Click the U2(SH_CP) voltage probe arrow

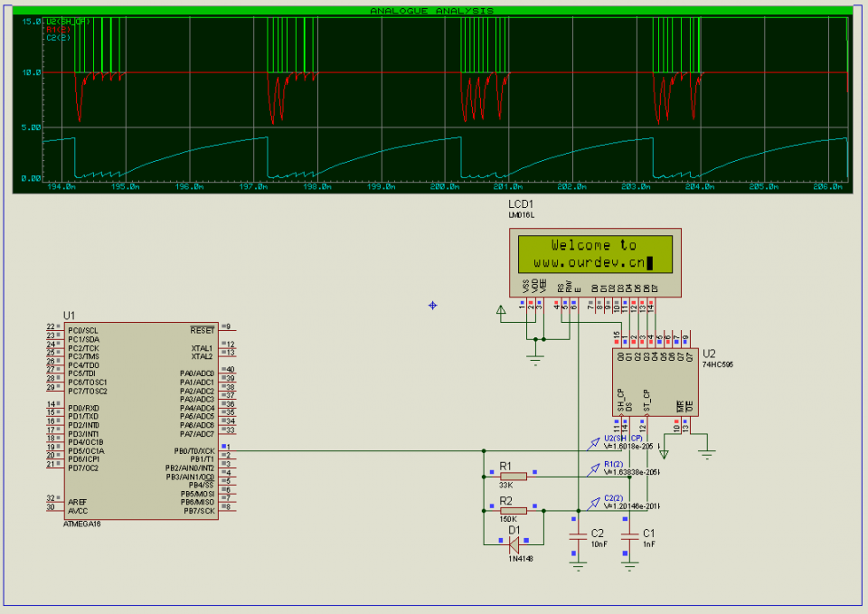click(x=593, y=442)
